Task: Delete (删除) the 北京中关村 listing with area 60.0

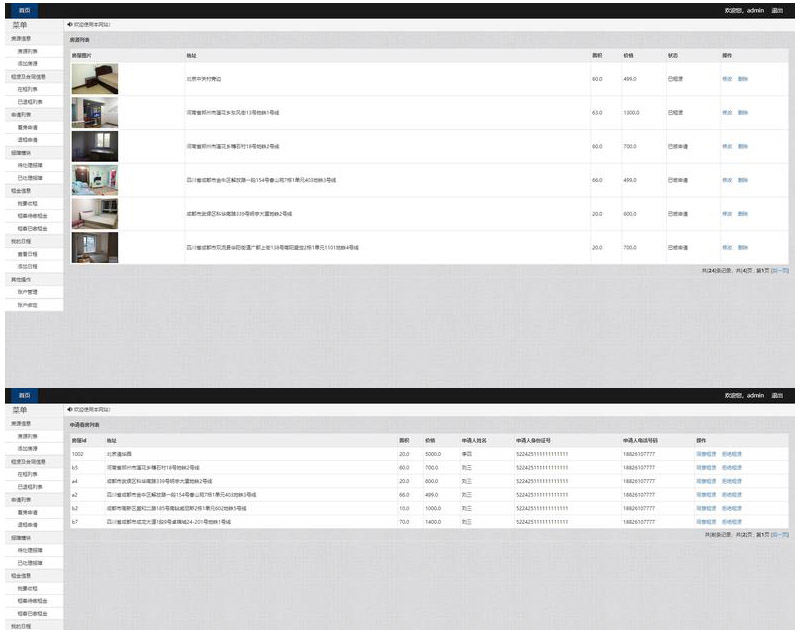Action: pyautogui.click(x=742, y=79)
